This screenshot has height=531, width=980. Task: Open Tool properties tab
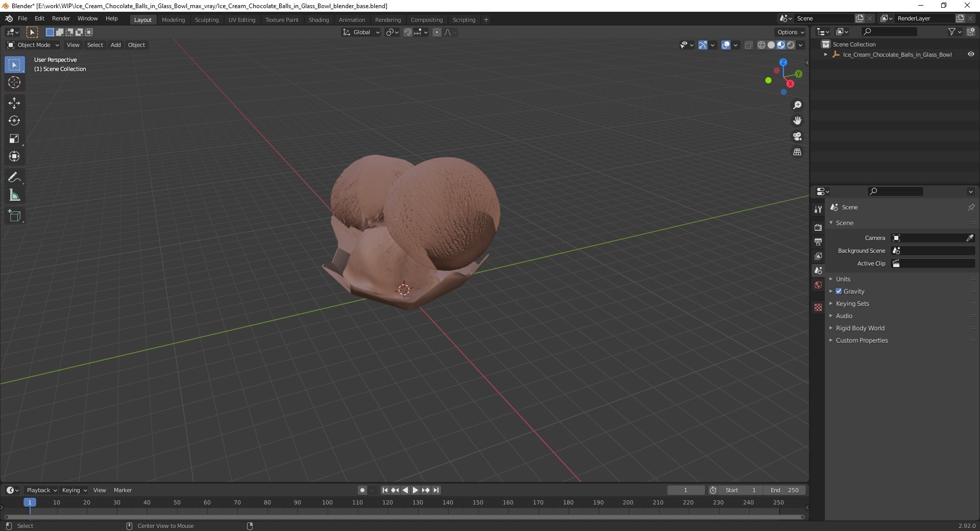coord(818,209)
